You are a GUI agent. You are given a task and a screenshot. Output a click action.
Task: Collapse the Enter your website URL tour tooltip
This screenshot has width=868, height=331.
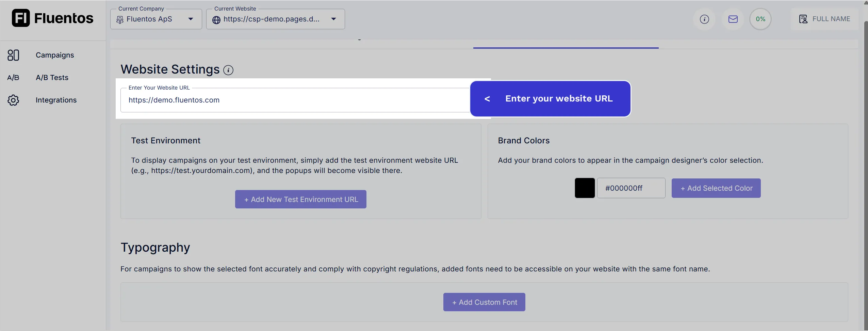point(487,99)
